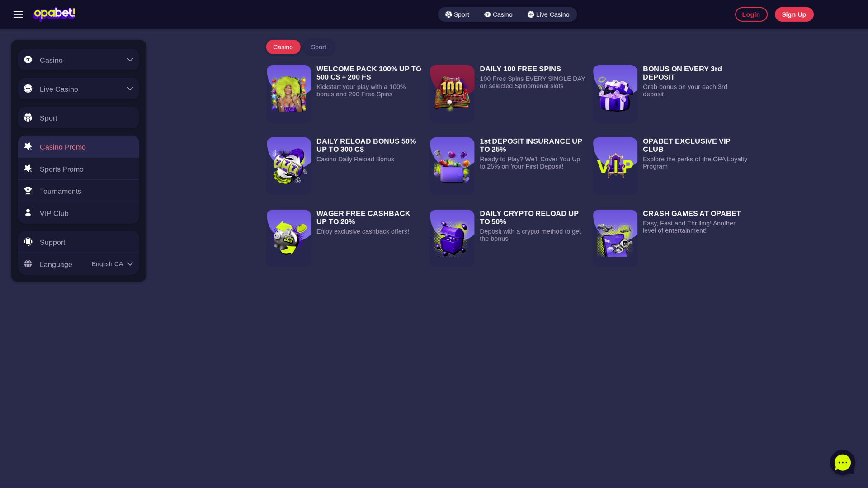868x488 pixels.
Task: Select Sports Promo in the sidebar
Action: 61,169
